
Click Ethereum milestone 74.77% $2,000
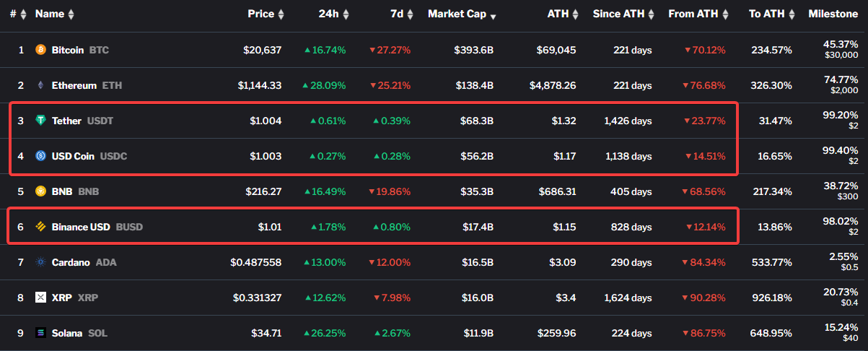[841, 85]
